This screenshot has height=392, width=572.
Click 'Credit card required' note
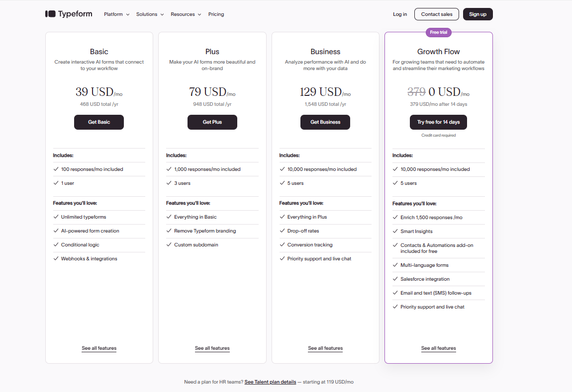[439, 135]
